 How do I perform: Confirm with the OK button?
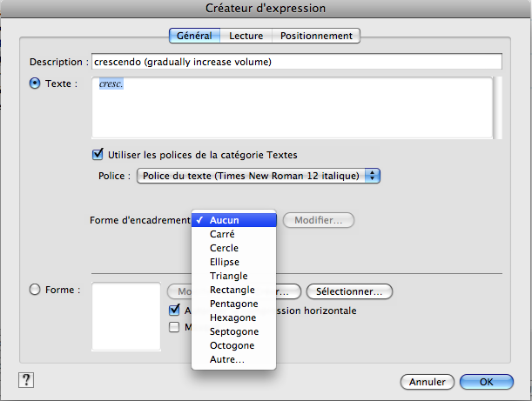coord(486,382)
